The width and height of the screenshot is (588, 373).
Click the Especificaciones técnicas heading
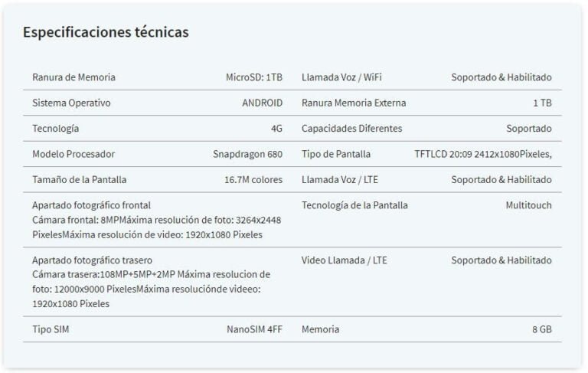click(106, 32)
